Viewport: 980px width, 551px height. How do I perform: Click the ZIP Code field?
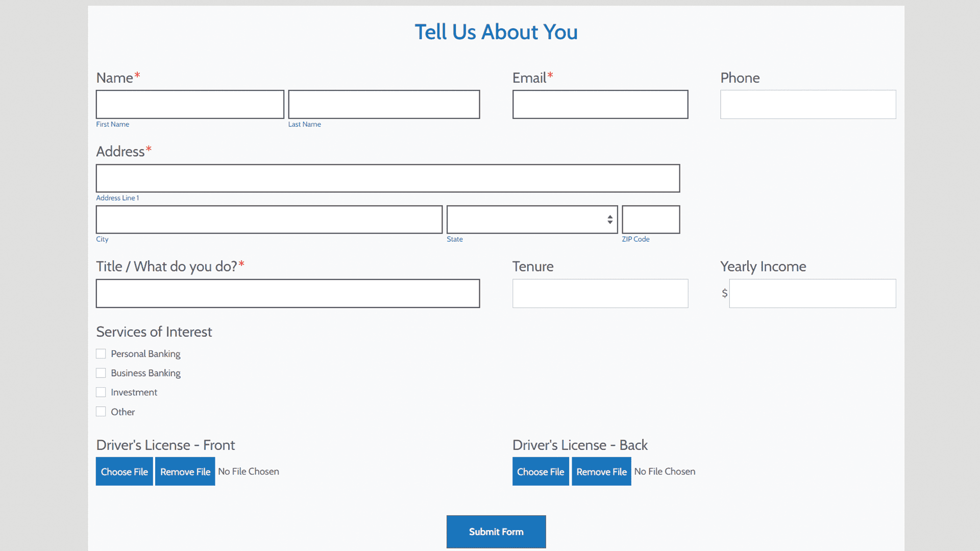(650, 219)
